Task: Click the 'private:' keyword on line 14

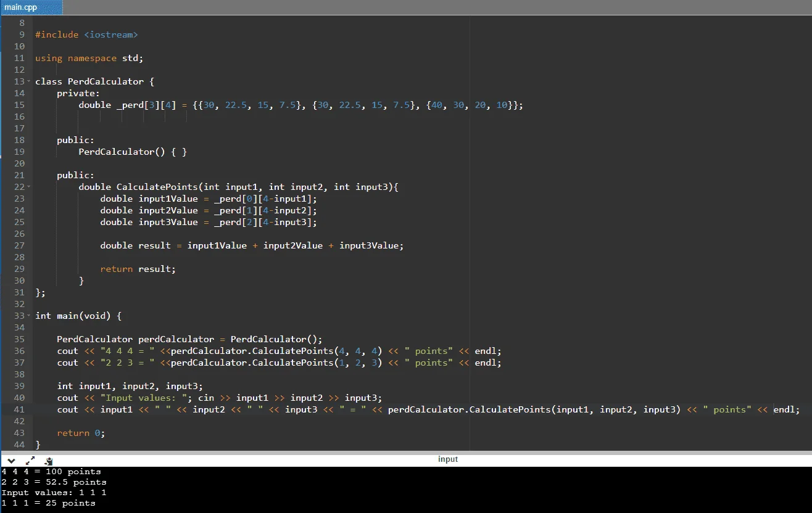Action: 78,94
